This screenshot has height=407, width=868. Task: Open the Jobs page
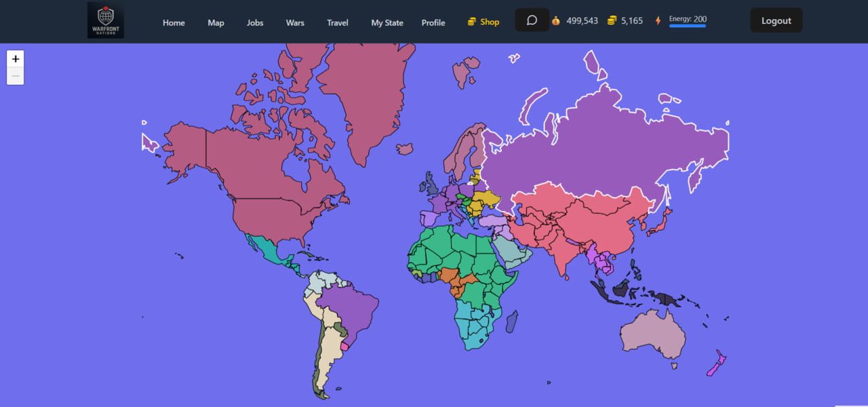coord(254,22)
